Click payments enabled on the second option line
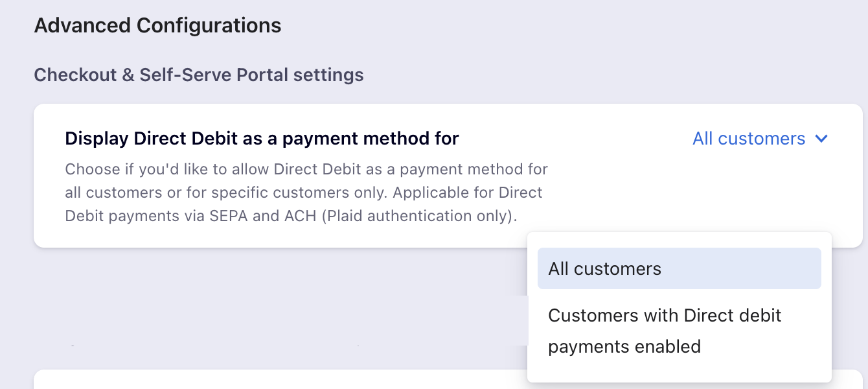Image resolution: width=868 pixels, height=389 pixels. (x=624, y=347)
